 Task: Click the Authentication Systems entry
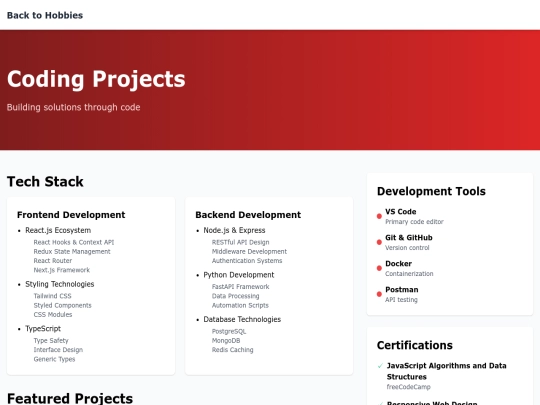247,261
